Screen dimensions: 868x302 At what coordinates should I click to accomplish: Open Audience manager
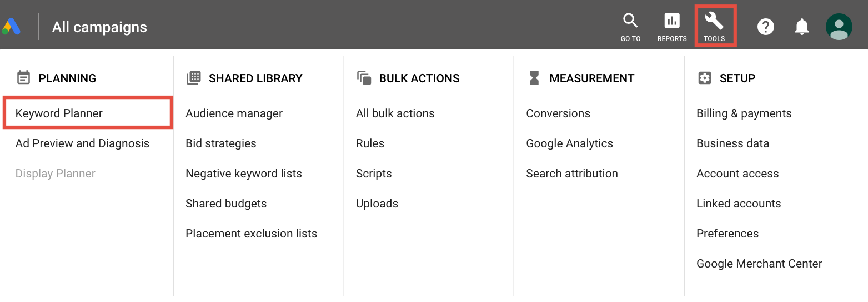pos(234,113)
